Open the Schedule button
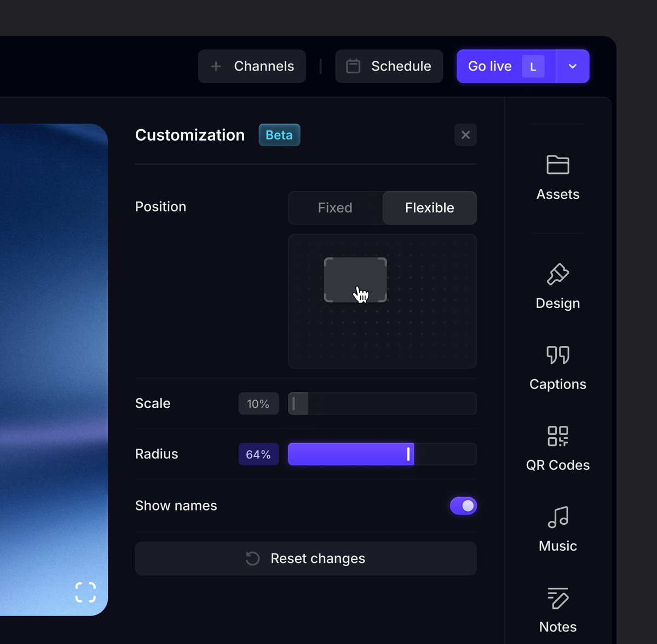Viewport: 657px width, 644px height. [x=389, y=66]
